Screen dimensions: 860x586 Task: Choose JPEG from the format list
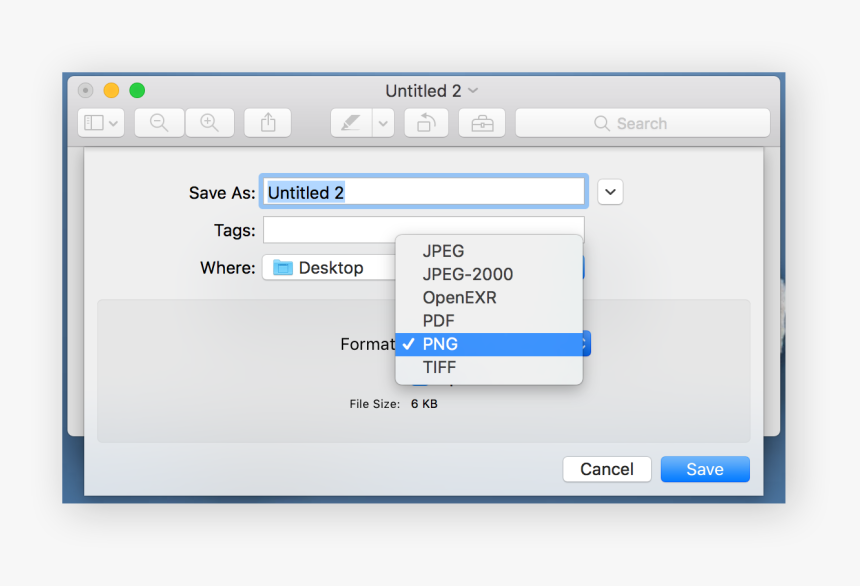(x=443, y=251)
